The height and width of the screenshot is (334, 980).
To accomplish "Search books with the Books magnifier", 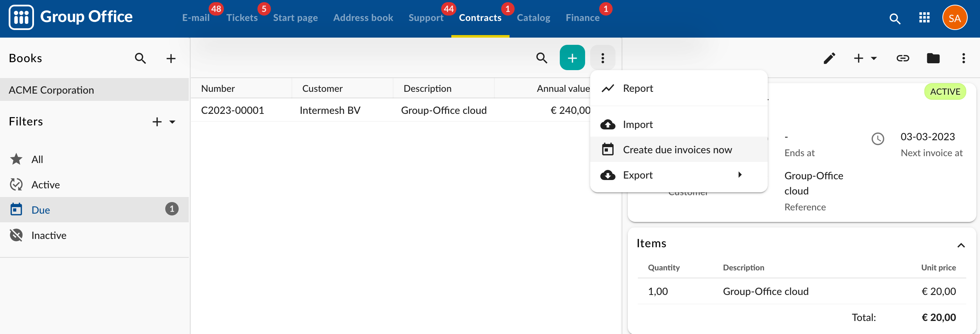I will point(140,58).
